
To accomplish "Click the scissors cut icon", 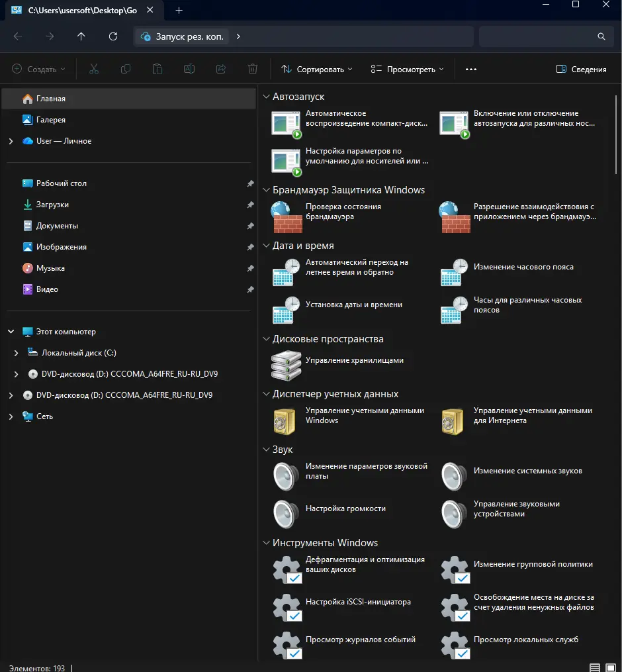I will [93, 69].
